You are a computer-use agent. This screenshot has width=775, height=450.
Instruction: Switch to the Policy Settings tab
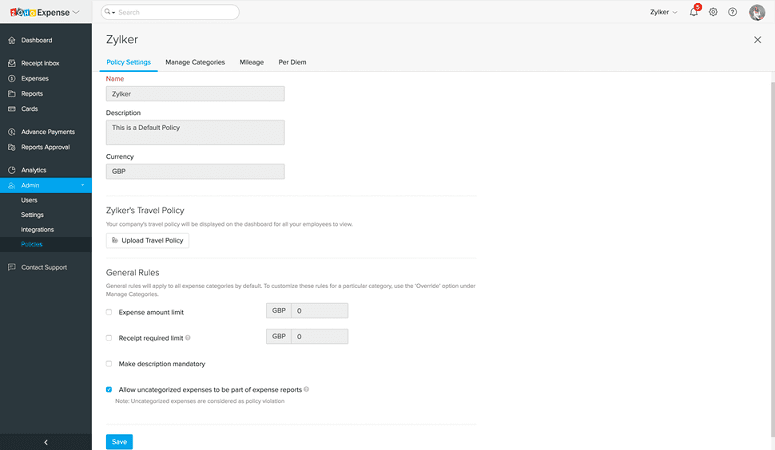click(x=129, y=62)
